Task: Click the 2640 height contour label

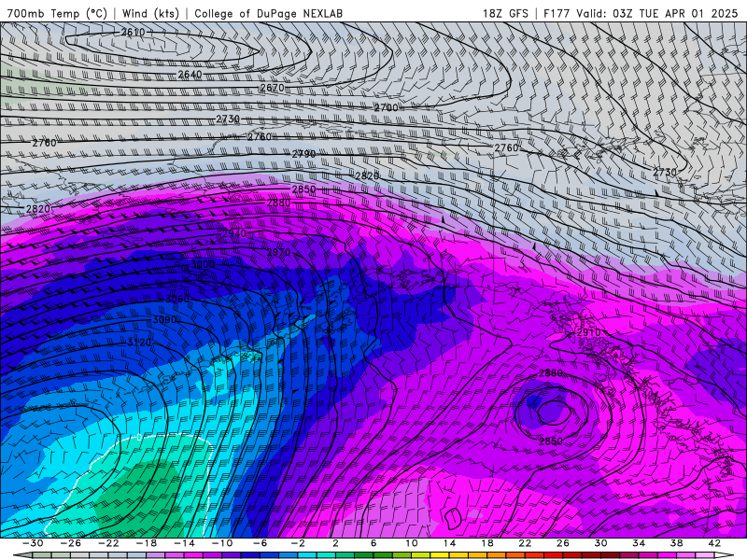Action: 190,75
